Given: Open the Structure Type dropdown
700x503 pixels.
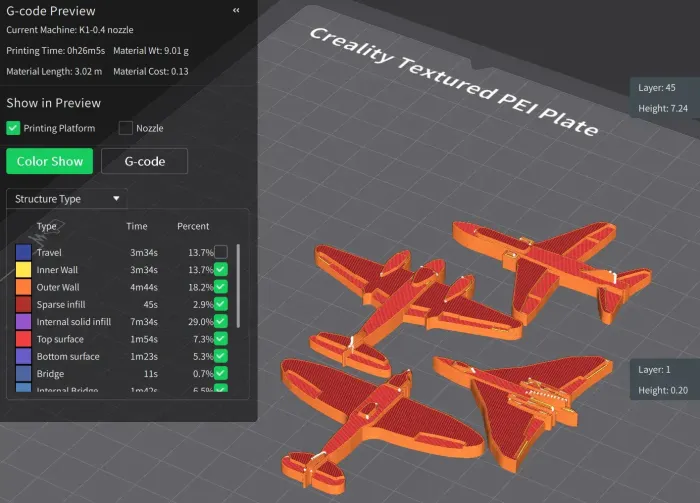Looking at the screenshot, I should click(x=67, y=199).
